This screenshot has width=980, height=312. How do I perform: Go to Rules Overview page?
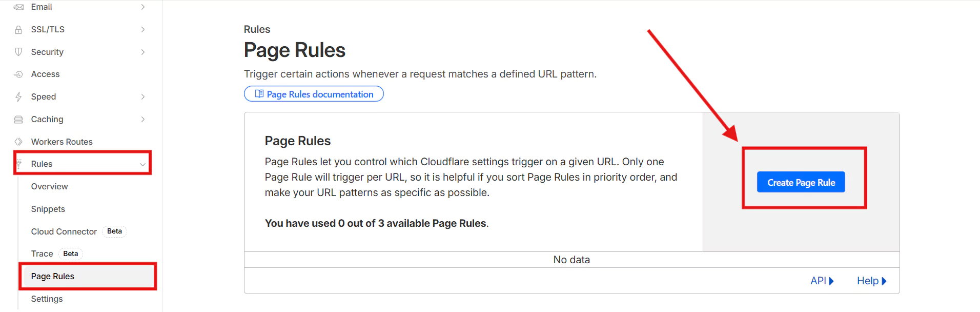click(x=50, y=187)
